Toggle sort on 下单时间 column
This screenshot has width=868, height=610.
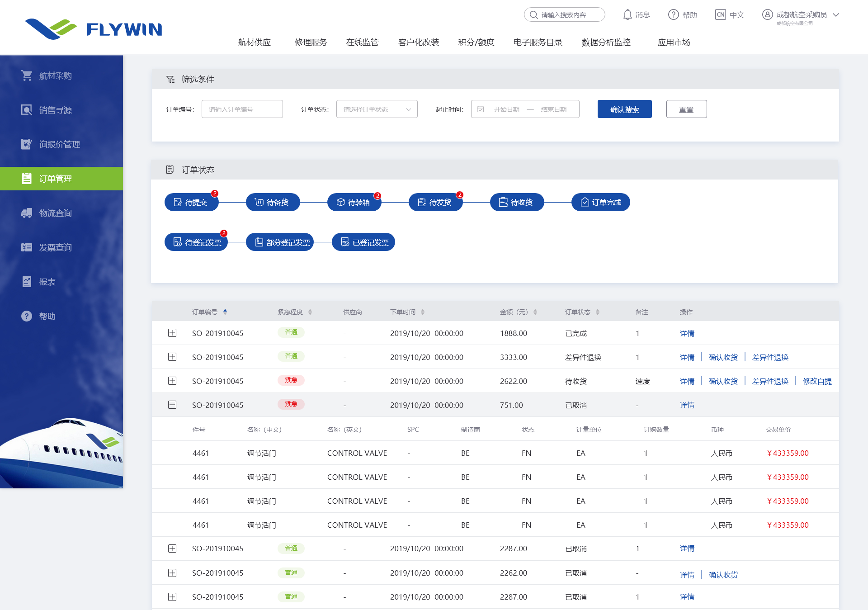(423, 312)
